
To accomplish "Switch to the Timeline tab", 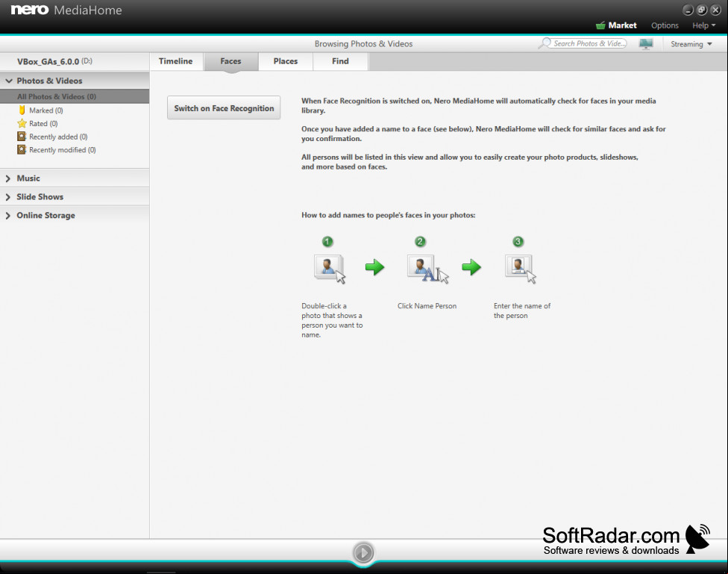I will 176,61.
